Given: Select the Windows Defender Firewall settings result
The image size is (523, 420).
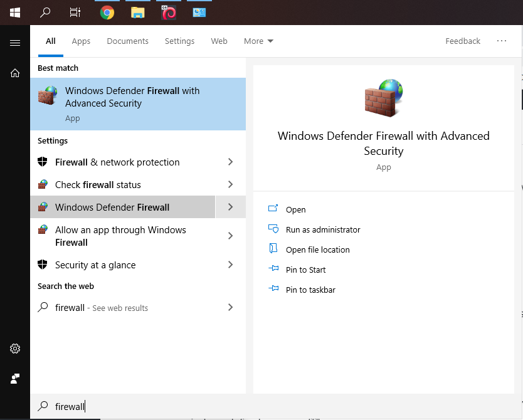Looking at the screenshot, I should coord(123,207).
